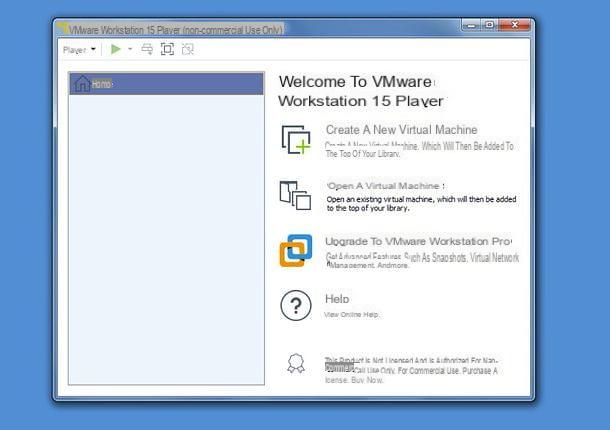The height and width of the screenshot is (430, 610).
Task: Click the Create A New Virtual Machine icon
Action: click(x=296, y=140)
